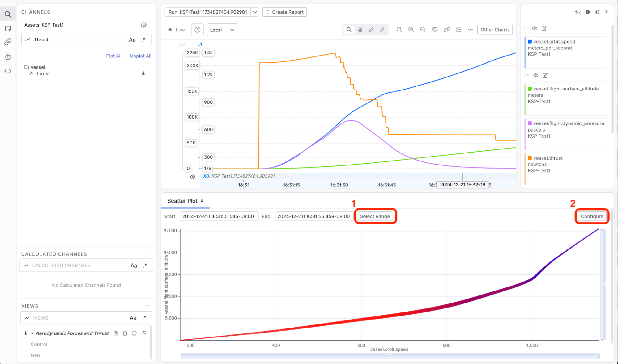The width and height of the screenshot is (618, 364).
Task: Select the pan hand tool
Action: pyautogui.click(x=360, y=30)
